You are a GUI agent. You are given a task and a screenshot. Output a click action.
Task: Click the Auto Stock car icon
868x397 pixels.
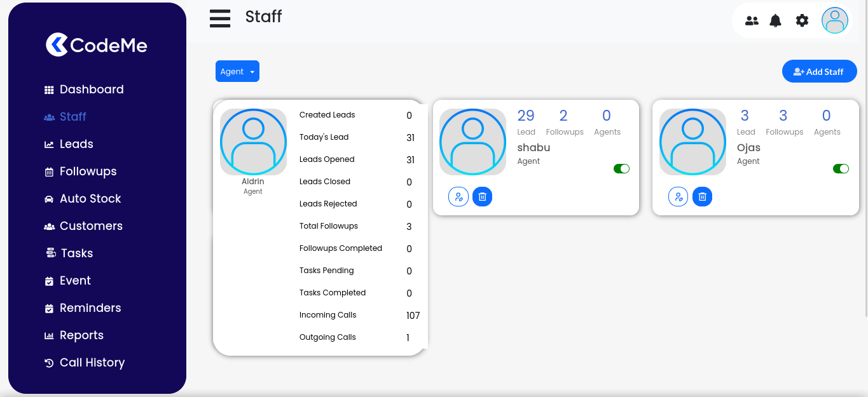[49, 199]
